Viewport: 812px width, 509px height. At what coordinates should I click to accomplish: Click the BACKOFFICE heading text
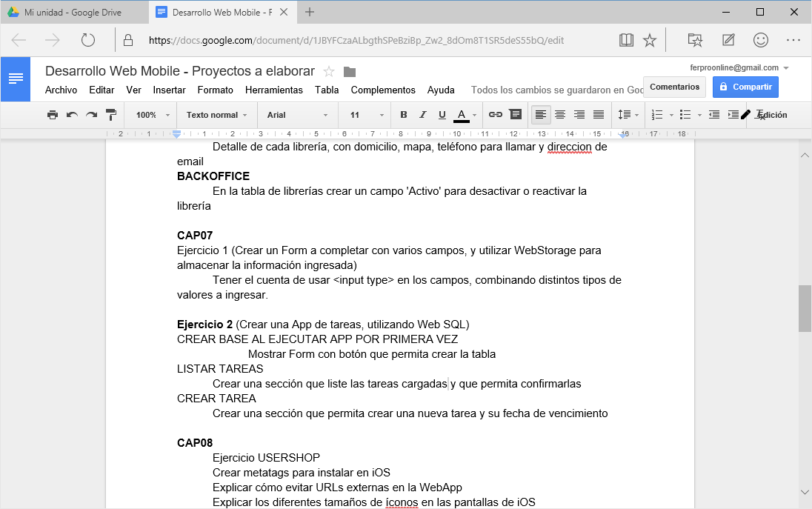[x=213, y=176]
